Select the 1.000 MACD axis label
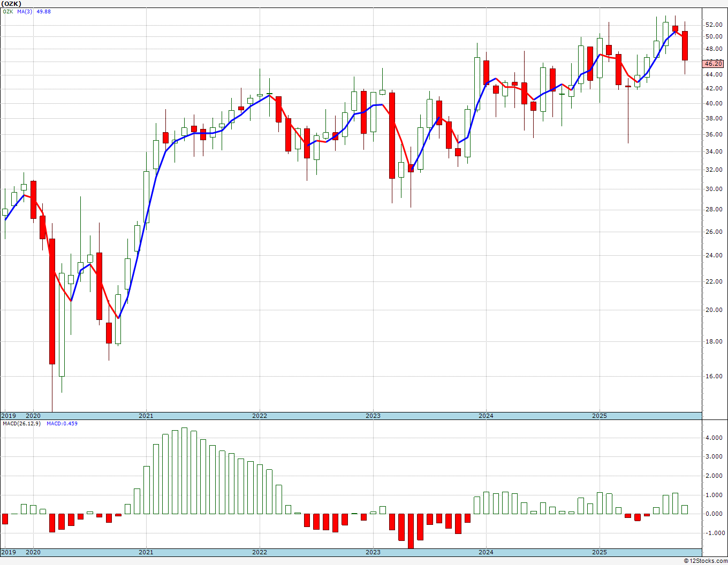 [713, 495]
